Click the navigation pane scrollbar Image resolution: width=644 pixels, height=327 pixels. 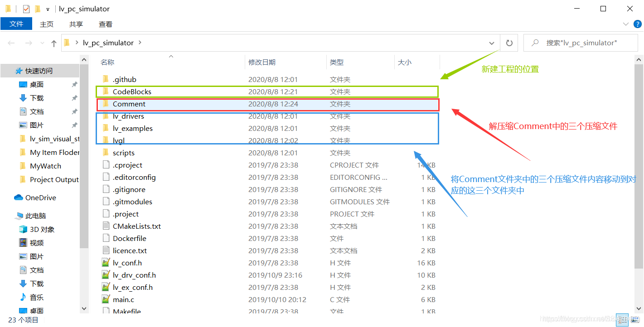click(84, 156)
